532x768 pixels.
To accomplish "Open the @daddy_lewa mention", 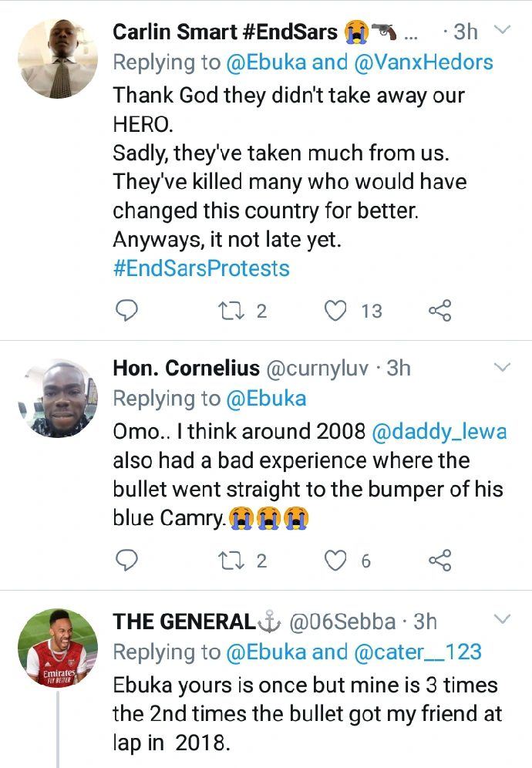I will [x=439, y=431].
